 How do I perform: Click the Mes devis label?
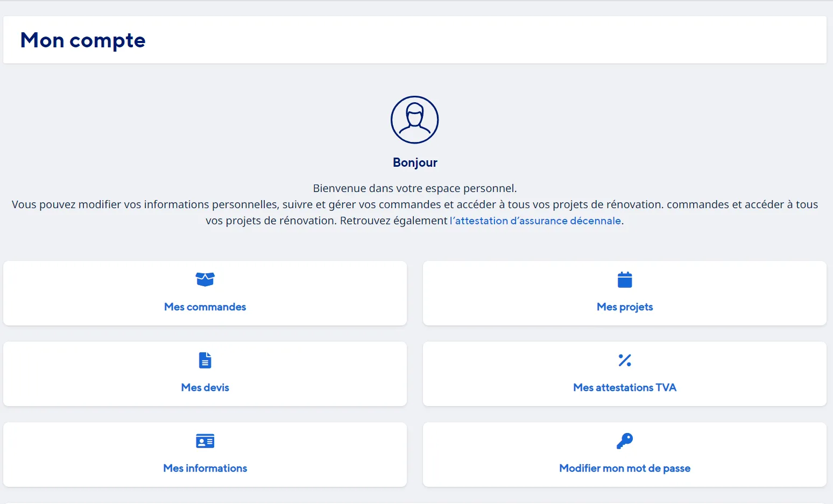click(x=205, y=387)
